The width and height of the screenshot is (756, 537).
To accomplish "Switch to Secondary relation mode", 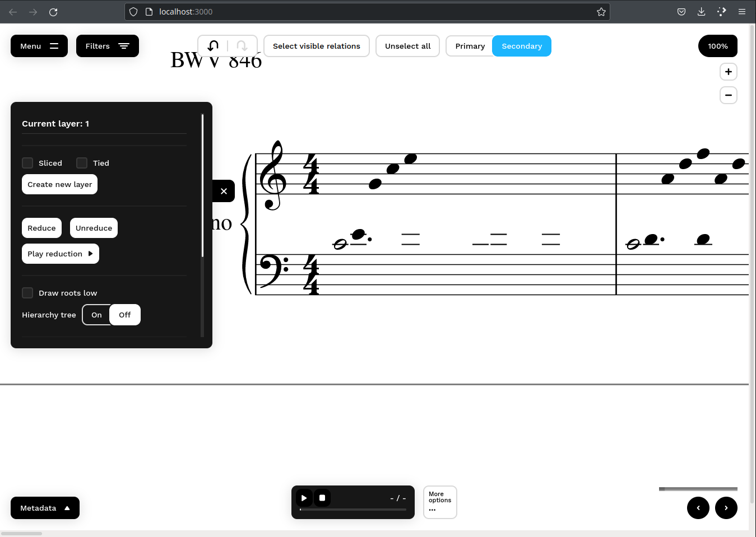I will [x=522, y=46].
